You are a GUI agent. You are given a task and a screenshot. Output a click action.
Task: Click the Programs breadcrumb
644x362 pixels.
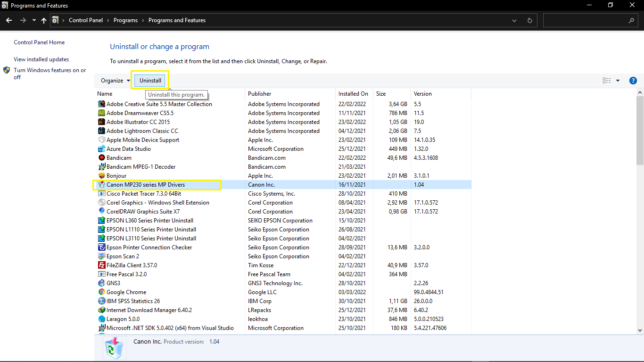point(125,20)
